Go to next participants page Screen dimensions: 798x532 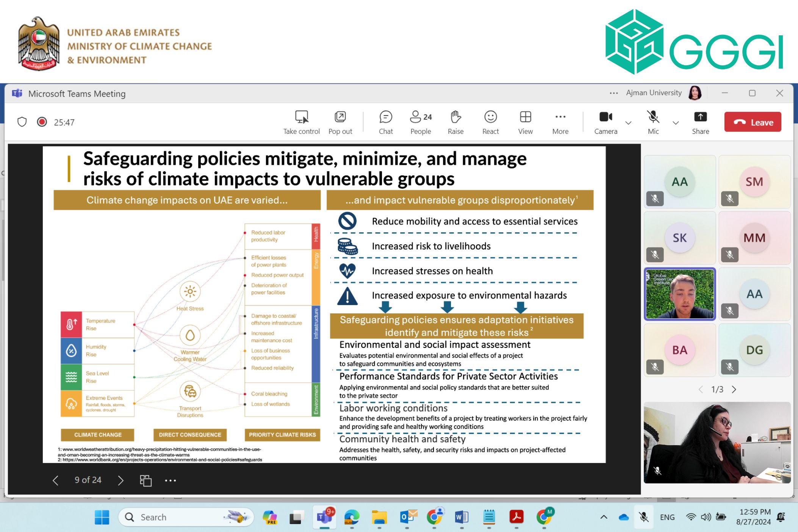734,390
